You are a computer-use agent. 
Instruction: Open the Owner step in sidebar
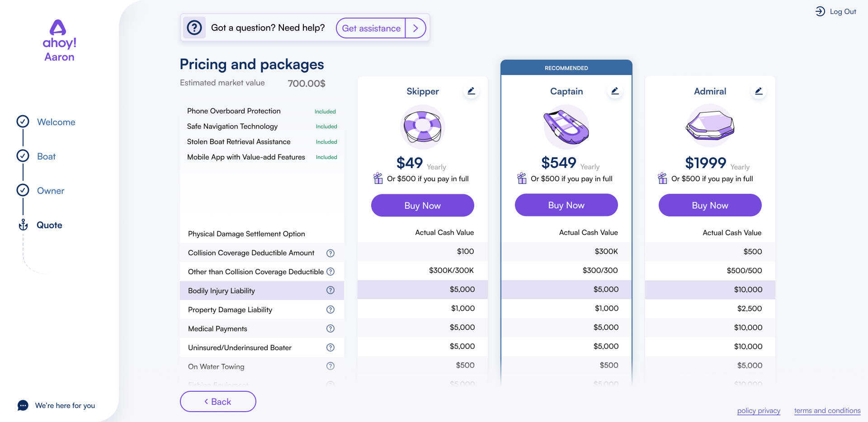coord(51,191)
